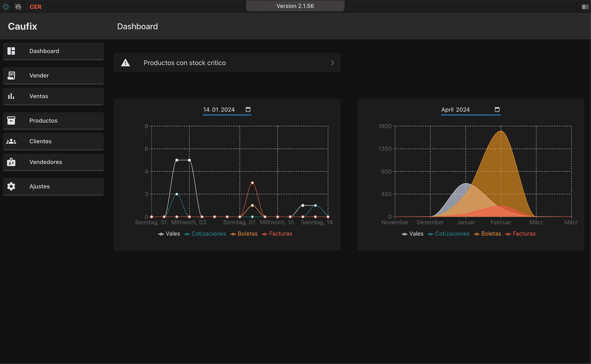The width and height of the screenshot is (591, 364).
Task: Click the warning triangle on the stock alert
Action: tap(126, 63)
